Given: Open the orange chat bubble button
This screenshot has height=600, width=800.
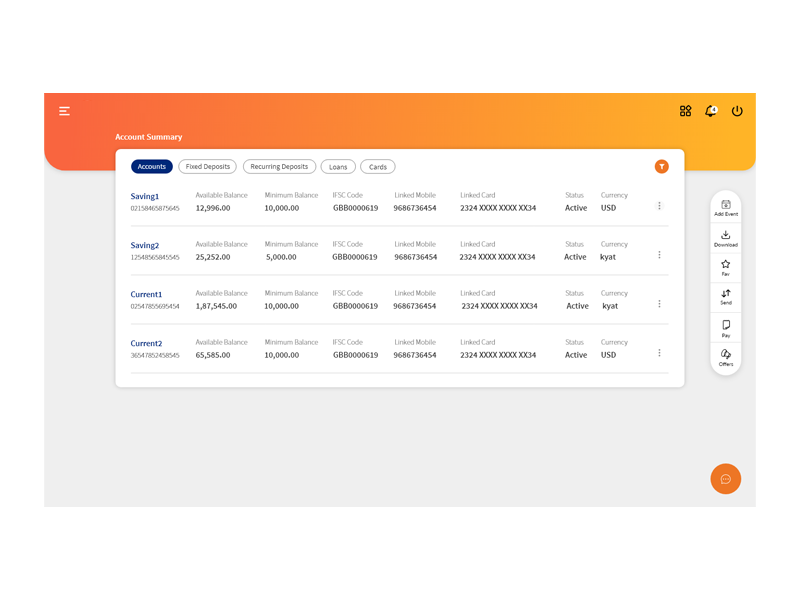Looking at the screenshot, I should pos(726,479).
